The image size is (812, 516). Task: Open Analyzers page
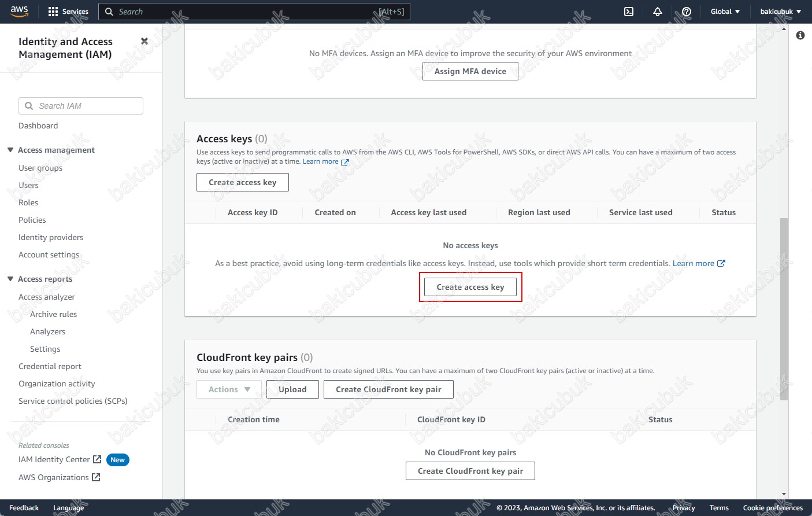(47, 331)
